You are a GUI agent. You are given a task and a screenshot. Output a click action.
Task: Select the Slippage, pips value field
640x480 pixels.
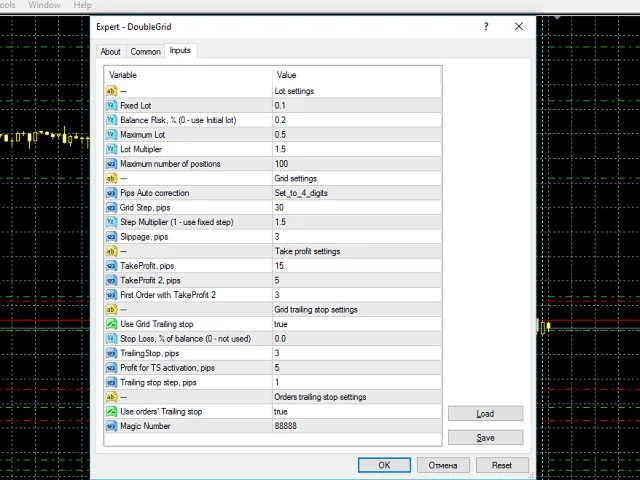click(356, 236)
